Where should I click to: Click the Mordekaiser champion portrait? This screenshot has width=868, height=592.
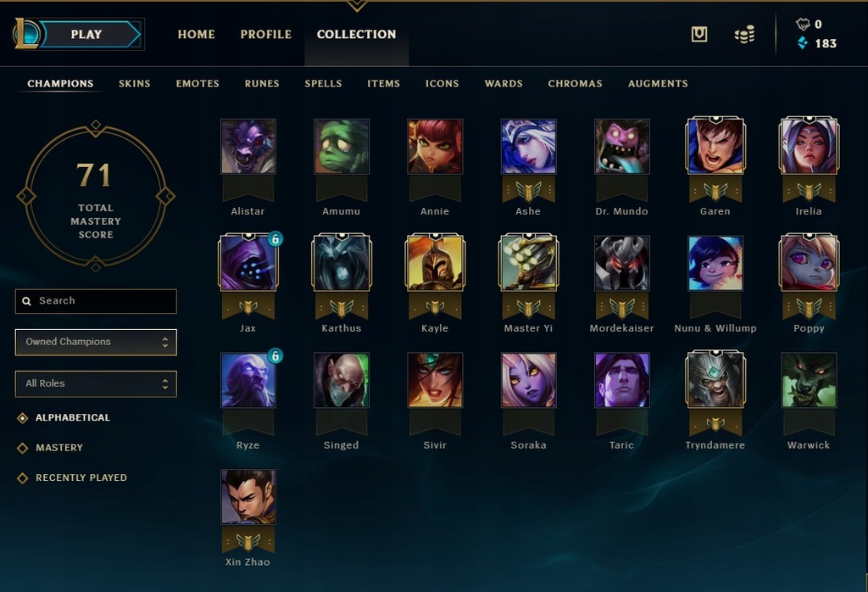tap(621, 263)
